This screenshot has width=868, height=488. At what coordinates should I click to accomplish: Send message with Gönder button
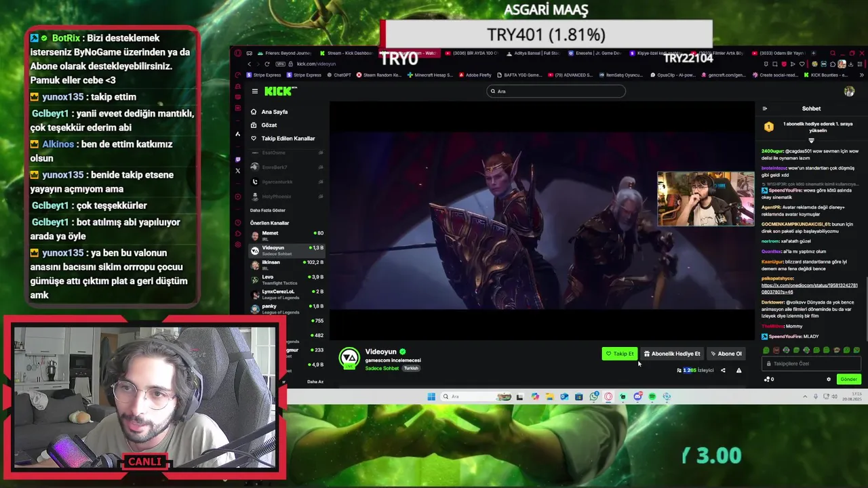click(x=848, y=379)
